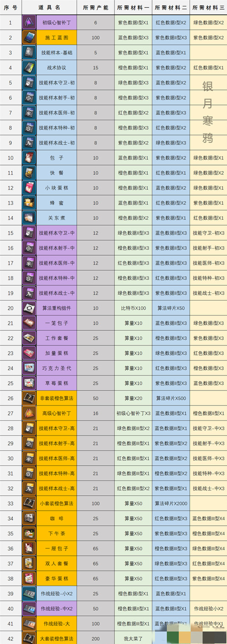
Task: Click the 初级心智补丁 item icon
Action: tap(29, 23)
